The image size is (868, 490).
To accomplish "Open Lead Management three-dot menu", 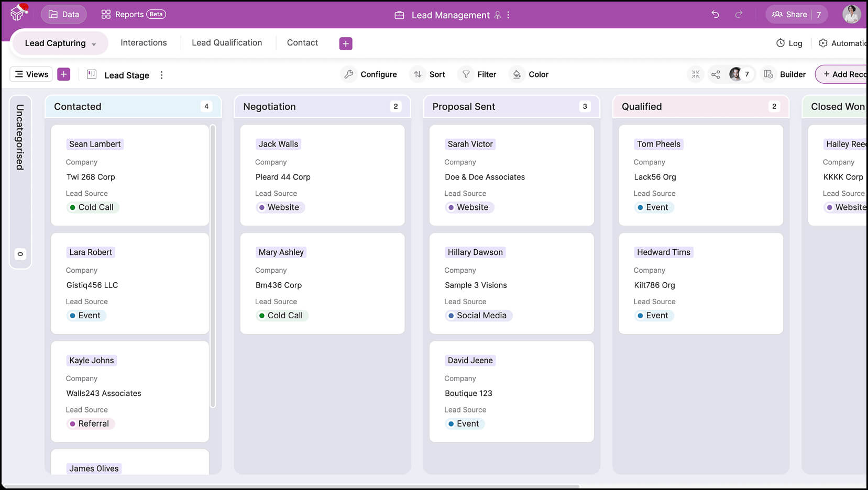I will coord(508,15).
